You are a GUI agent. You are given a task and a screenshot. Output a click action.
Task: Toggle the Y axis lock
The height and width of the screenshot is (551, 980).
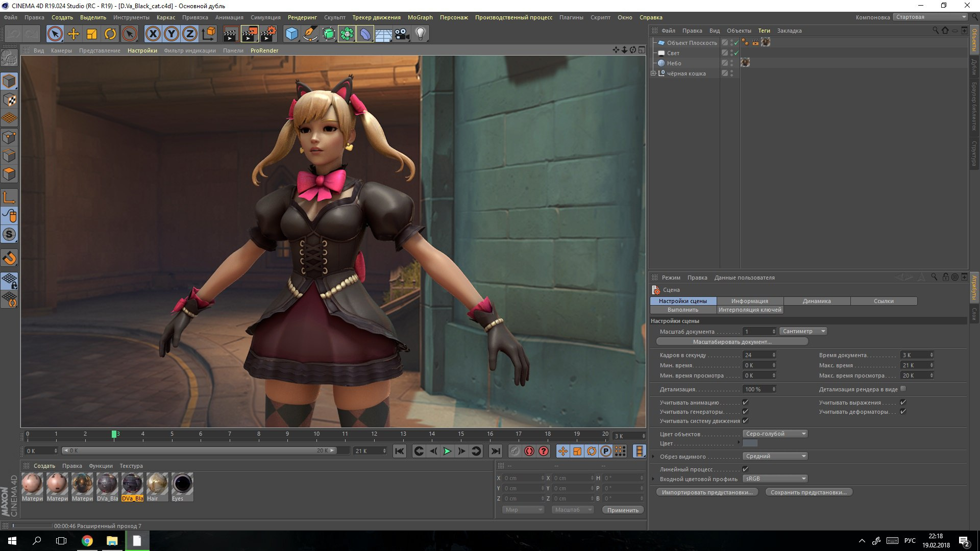[x=171, y=34]
